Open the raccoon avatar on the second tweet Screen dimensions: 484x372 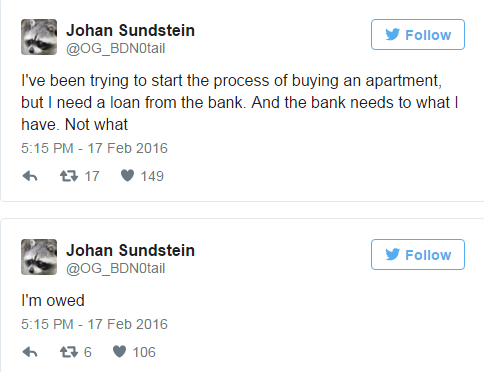coord(39,257)
